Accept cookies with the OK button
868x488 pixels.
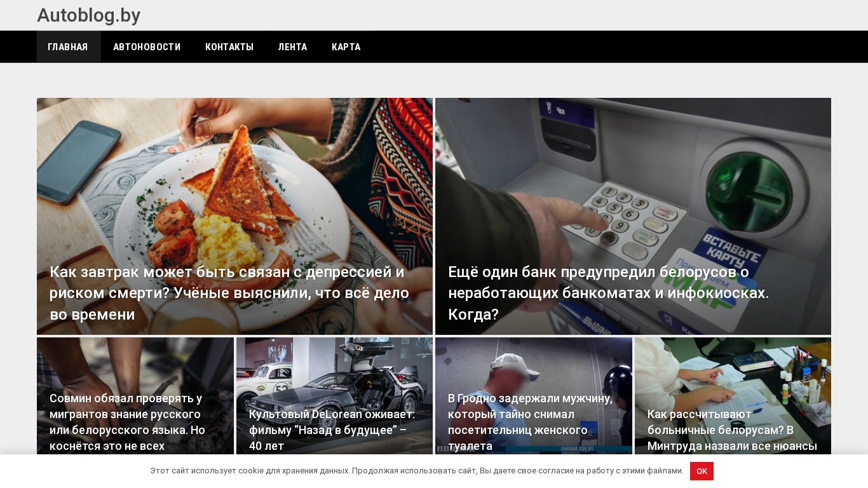point(702,471)
